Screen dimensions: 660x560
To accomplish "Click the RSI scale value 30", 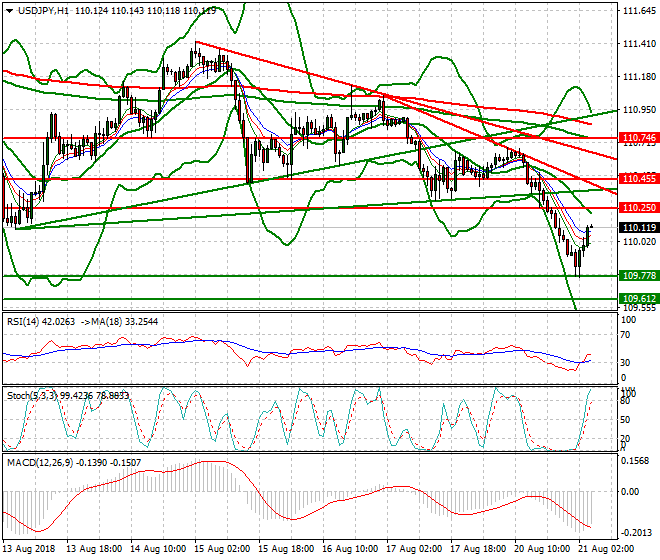I will (x=626, y=363).
